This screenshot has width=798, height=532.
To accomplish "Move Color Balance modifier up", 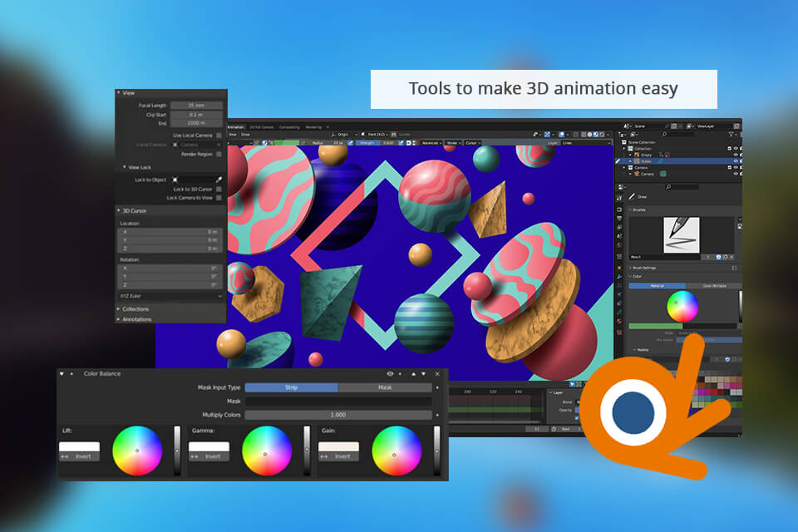I will click(413, 374).
